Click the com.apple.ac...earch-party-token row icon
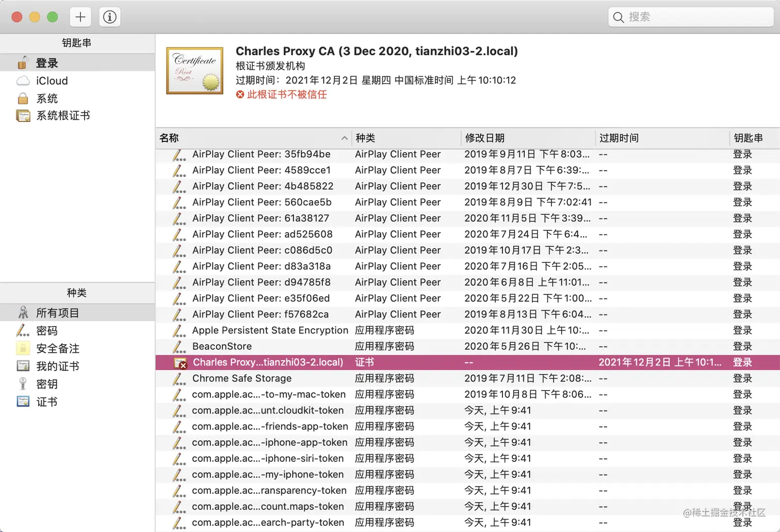The height and width of the screenshot is (532, 780). (x=179, y=523)
